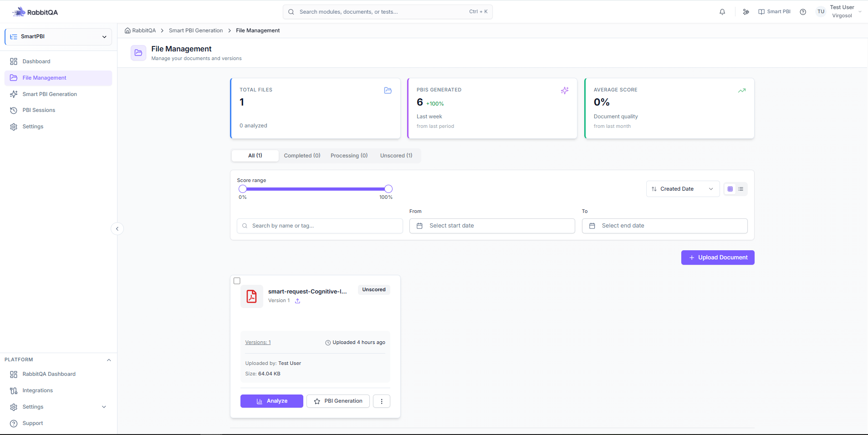Open the notifications bell
The width and height of the screenshot is (868, 435).
click(722, 12)
